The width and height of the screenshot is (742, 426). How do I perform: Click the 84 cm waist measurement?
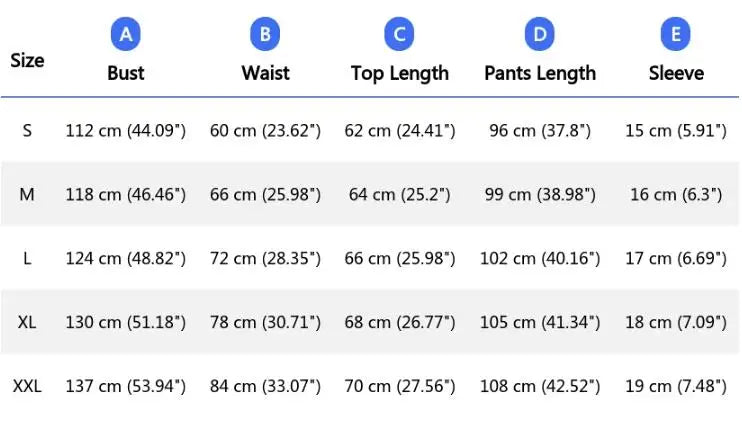click(x=265, y=386)
